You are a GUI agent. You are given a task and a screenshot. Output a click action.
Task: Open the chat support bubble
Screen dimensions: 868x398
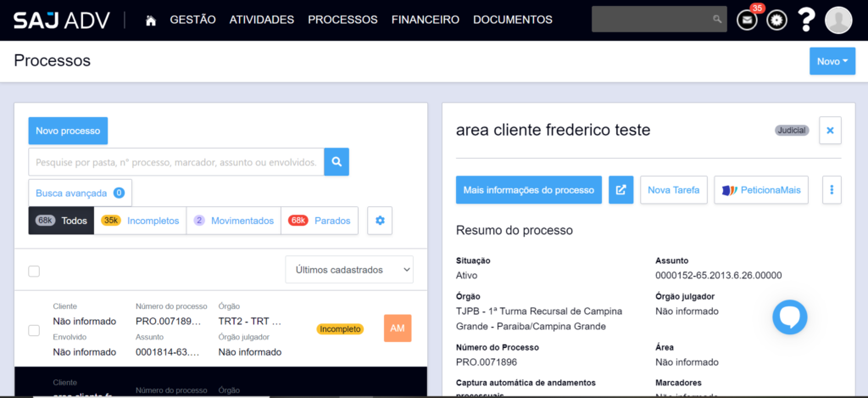(790, 317)
